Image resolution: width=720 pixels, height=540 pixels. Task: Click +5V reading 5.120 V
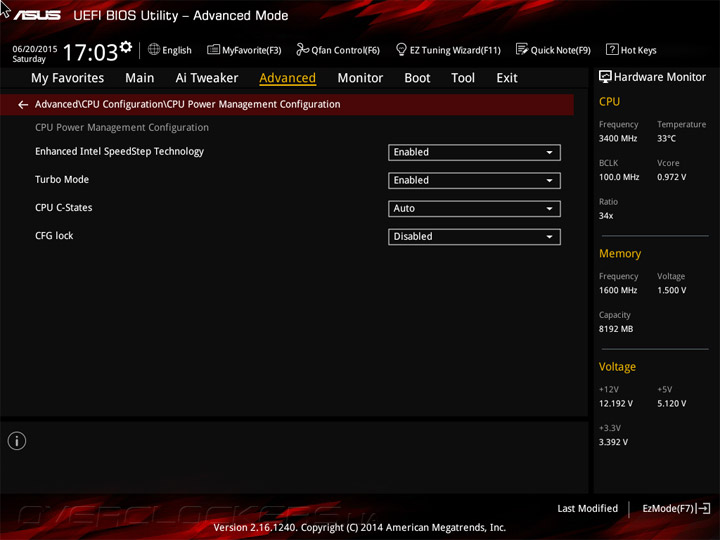pyautogui.click(x=671, y=403)
